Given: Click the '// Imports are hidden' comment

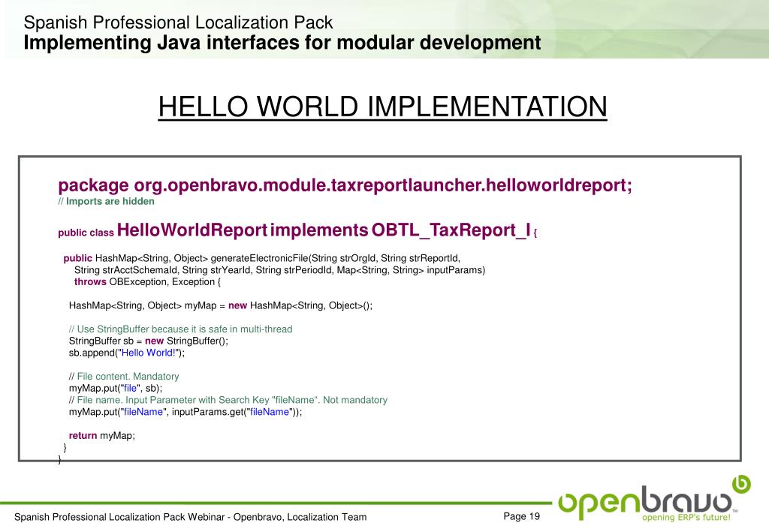Looking at the screenshot, I should [x=106, y=201].
